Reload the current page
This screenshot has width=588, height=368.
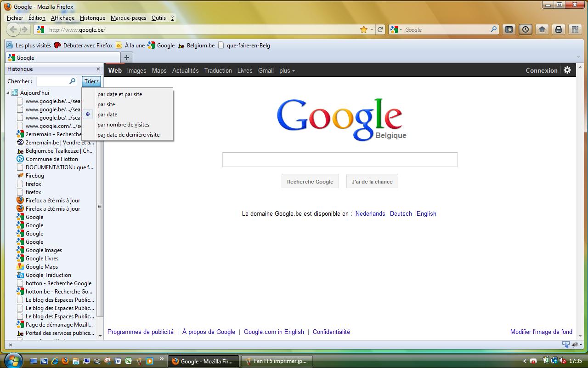[x=380, y=29]
